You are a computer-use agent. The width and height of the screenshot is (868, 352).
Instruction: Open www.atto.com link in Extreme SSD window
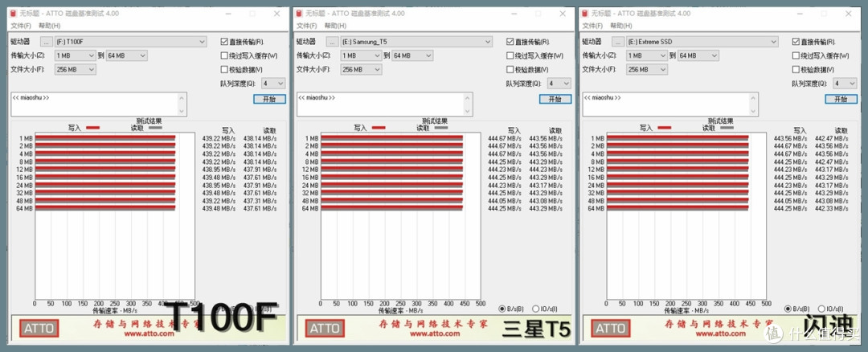point(719,334)
